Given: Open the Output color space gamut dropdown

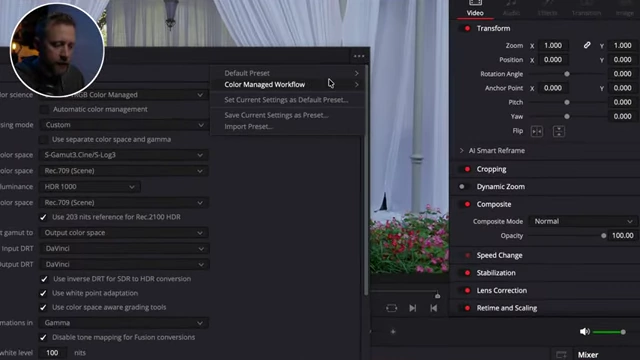Looking at the screenshot, I should point(124,233).
